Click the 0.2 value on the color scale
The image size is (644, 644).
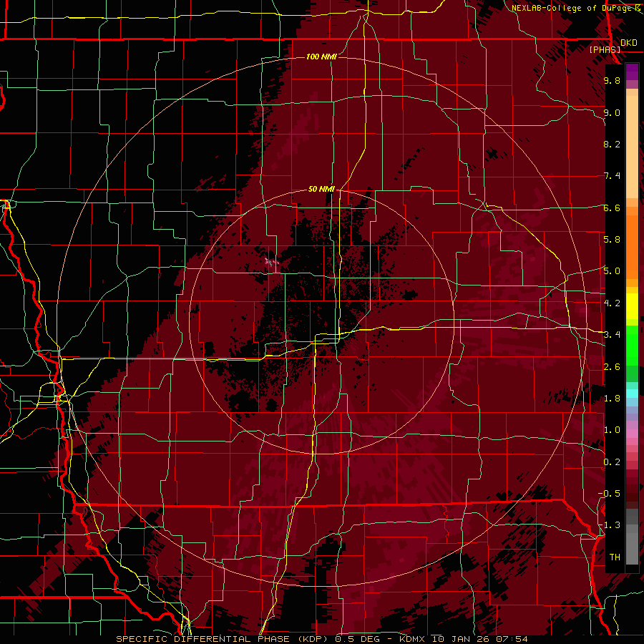[x=612, y=462]
